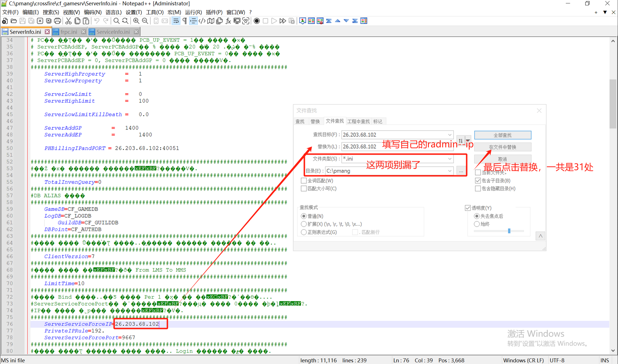Click the Cut scissors icon
The image size is (618, 364).
68,21
